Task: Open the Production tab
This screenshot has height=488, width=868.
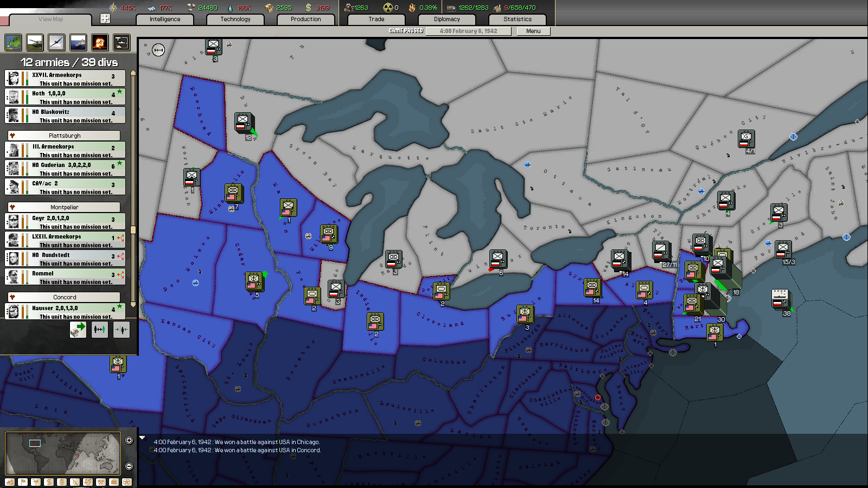Action: coord(306,19)
